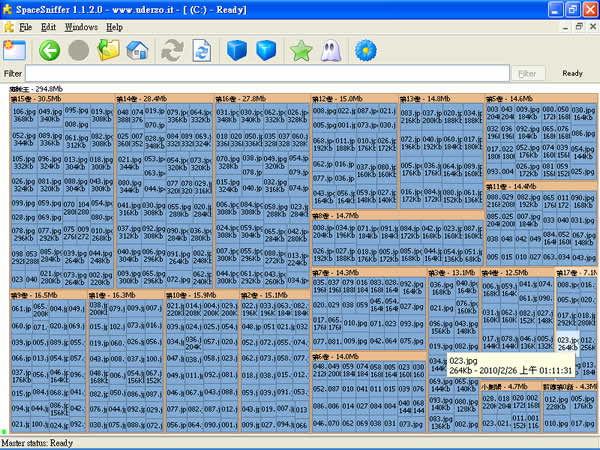600x450 pixels.
Task: Go up a level via folder icon
Action: pos(108,50)
